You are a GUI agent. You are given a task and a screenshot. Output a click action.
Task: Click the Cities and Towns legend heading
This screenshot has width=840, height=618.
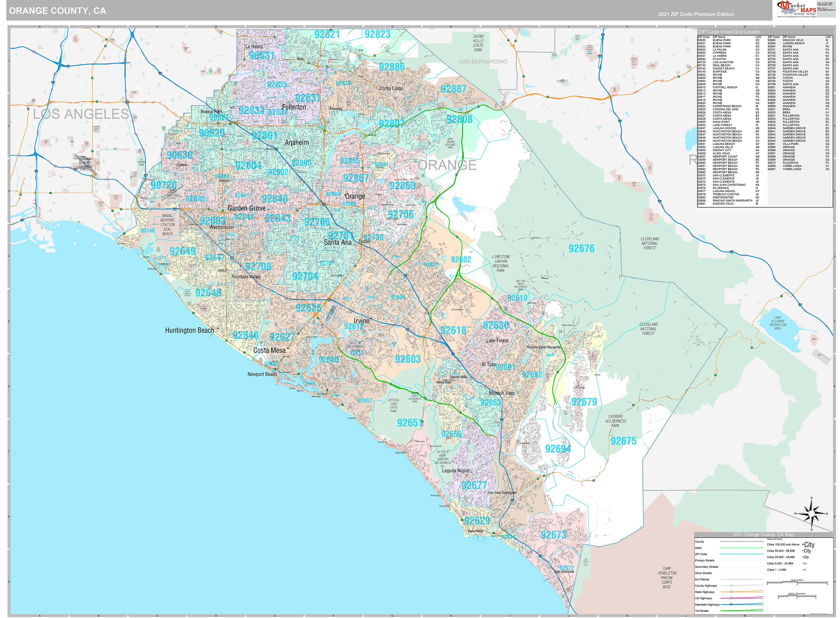click(775, 539)
